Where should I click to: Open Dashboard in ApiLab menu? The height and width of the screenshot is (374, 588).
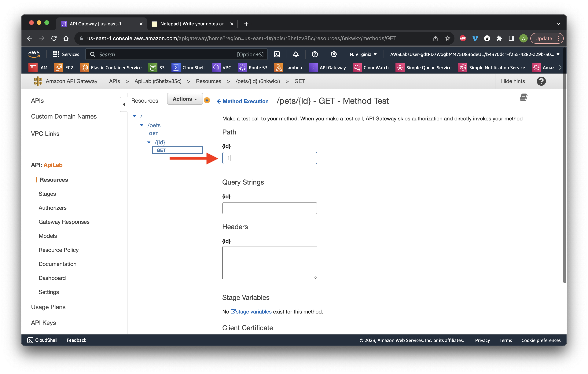pos(52,278)
